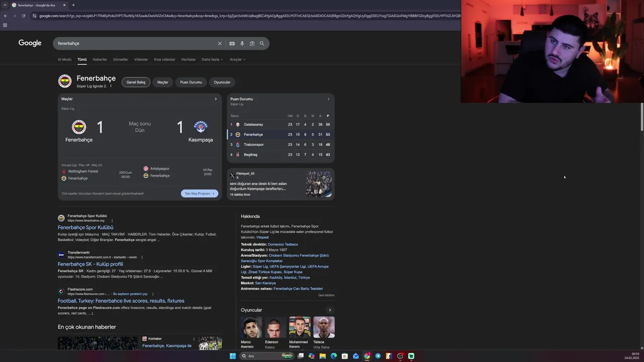Viewport: 644px width, 362px height.
Task: Open the Fikirtepeli_83 post thumbnail
Action: point(318,184)
